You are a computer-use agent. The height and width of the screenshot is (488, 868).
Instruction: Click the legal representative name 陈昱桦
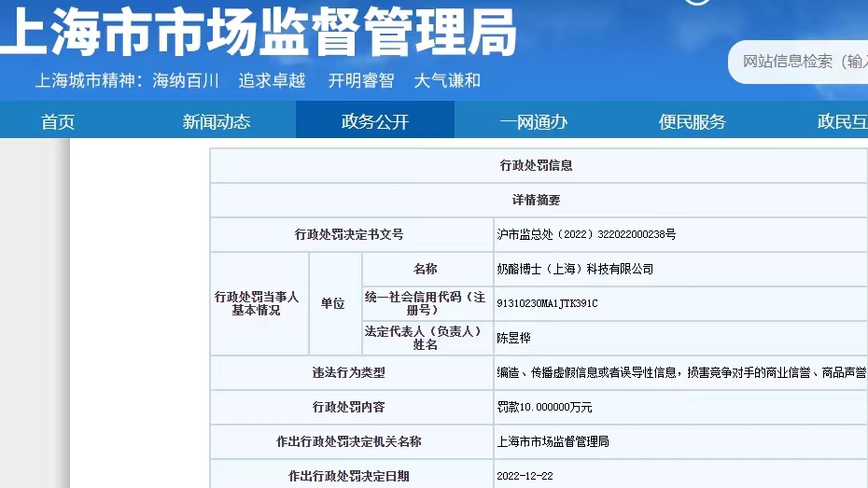click(513, 338)
